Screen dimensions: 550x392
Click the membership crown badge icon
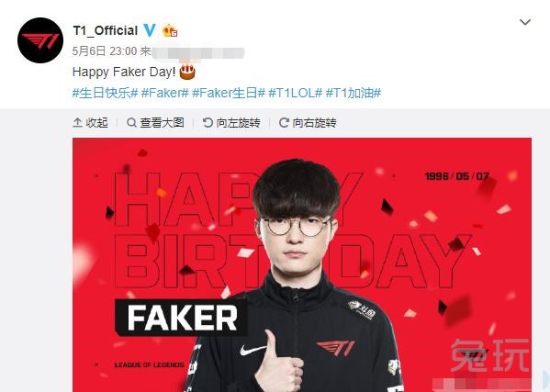(170, 31)
